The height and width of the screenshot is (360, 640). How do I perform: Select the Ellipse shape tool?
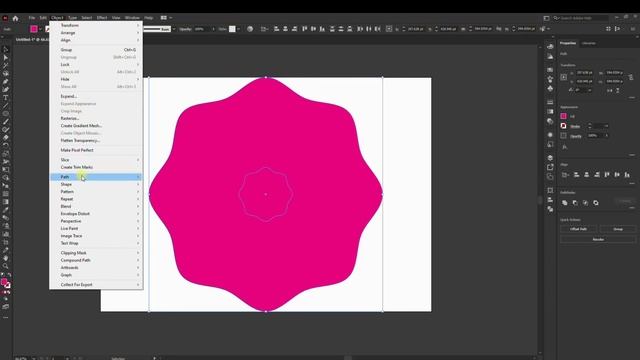pos(5,113)
